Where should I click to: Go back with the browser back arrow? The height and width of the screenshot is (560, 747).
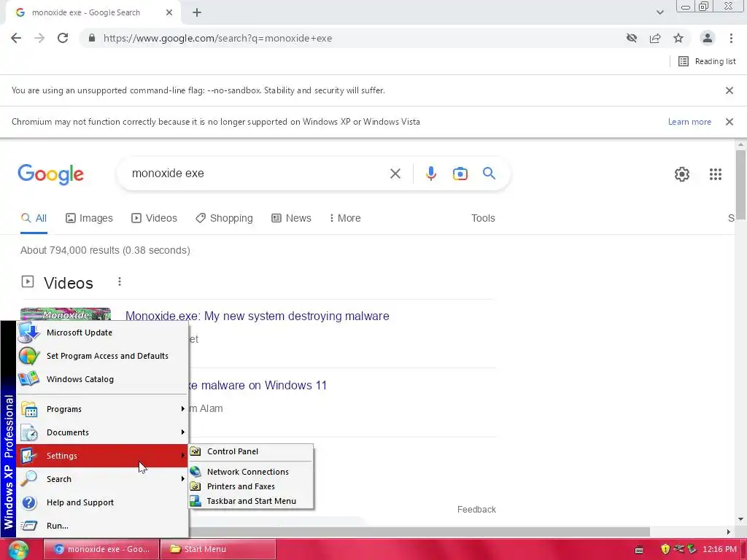[16, 38]
